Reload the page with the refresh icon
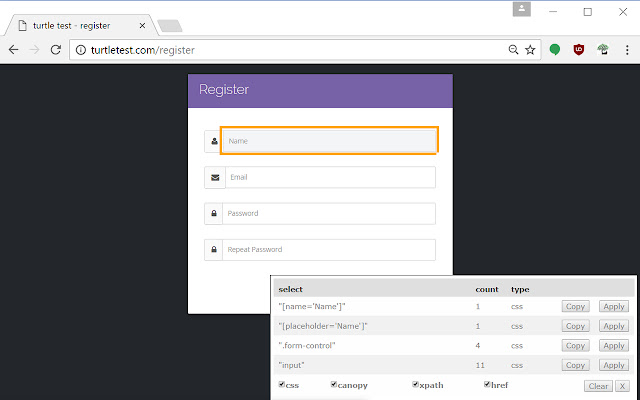 tap(56, 50)
